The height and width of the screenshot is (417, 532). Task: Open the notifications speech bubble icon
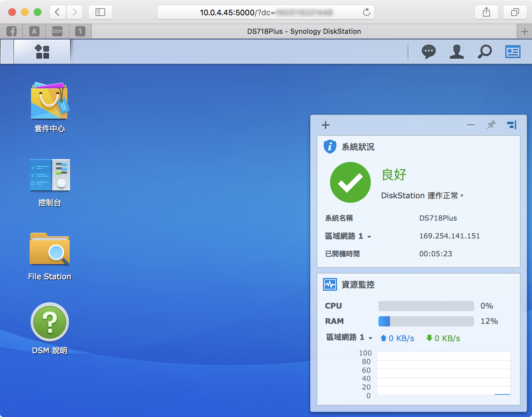pyautogui.click(x=428, y=52)
